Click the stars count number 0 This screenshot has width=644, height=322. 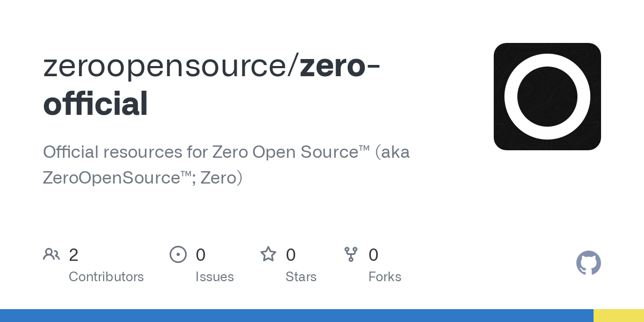point(291,255)
